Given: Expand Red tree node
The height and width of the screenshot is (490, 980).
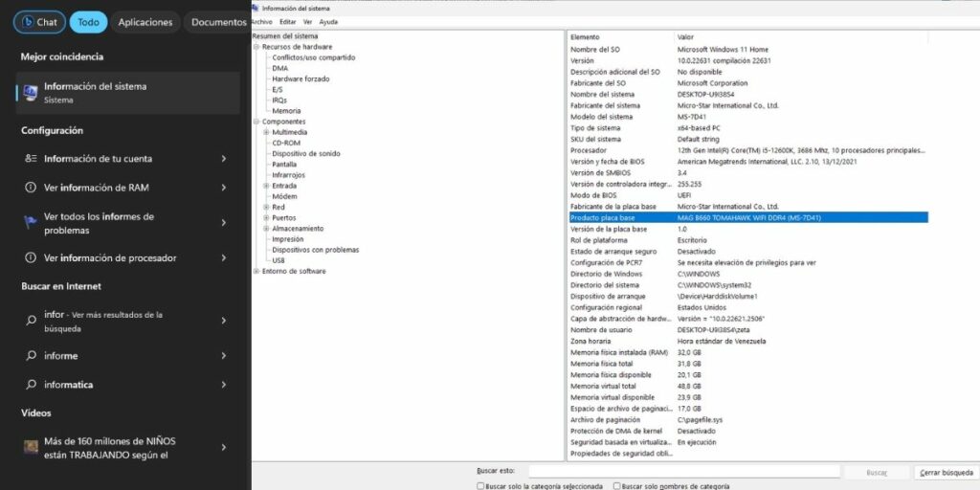Looking at the screenshot, I should tap(266, 207).
